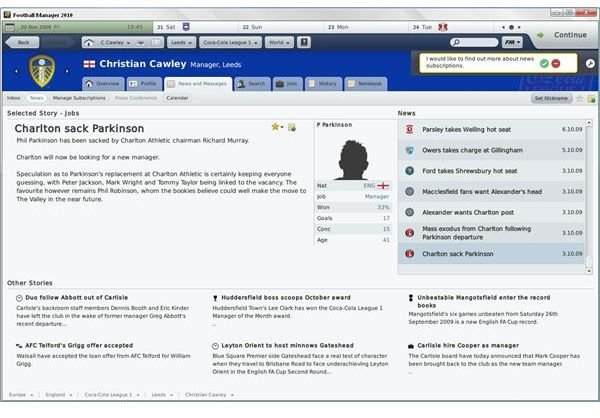This screenshot has height=418, width=600.
Task: Click the club icon for Owers takes charge at Gillingham
Action: point(409,150)
